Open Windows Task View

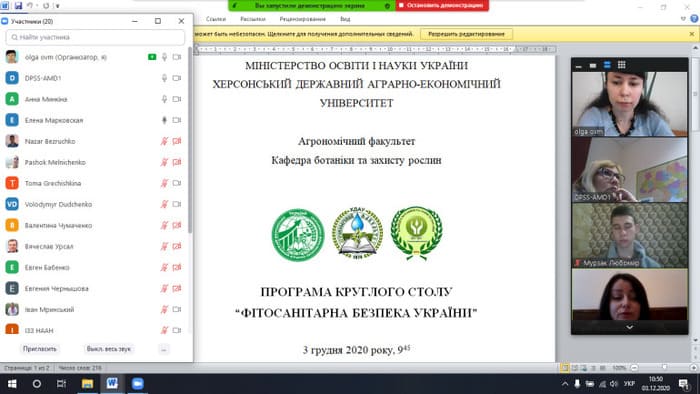[x=61, y=384]
